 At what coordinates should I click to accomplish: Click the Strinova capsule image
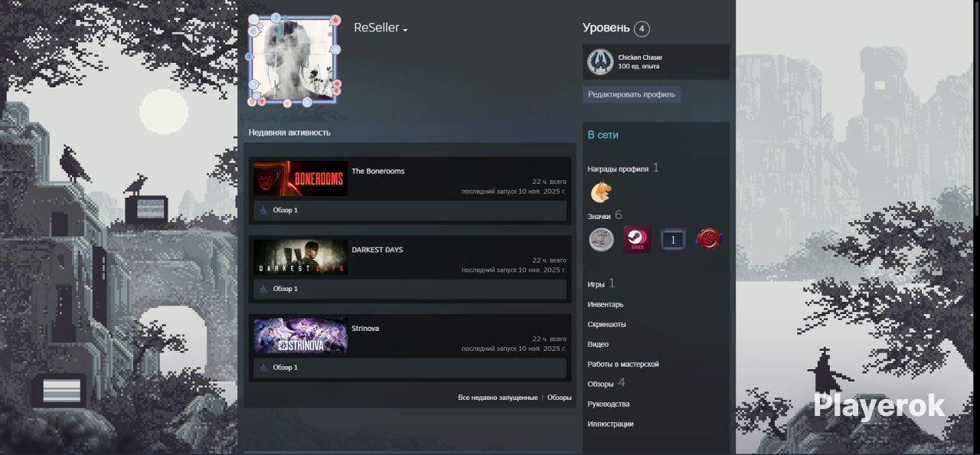point(300,336)
